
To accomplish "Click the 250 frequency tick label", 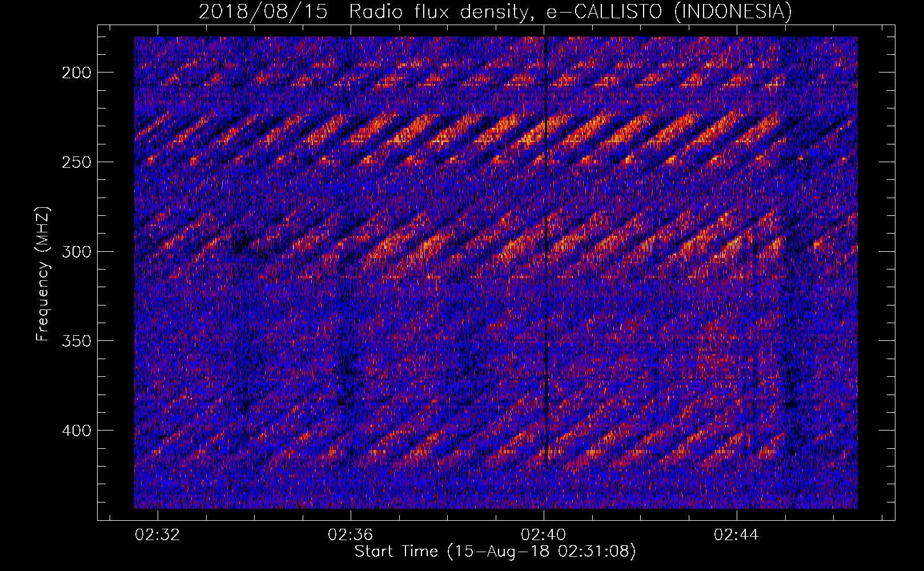I will pos(76,162).
